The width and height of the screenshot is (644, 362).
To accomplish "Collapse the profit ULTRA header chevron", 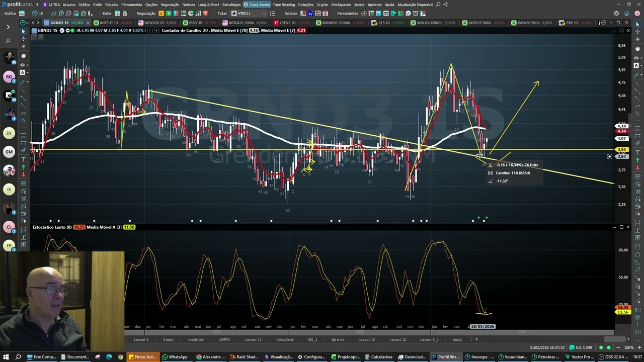I will [37, 5].
